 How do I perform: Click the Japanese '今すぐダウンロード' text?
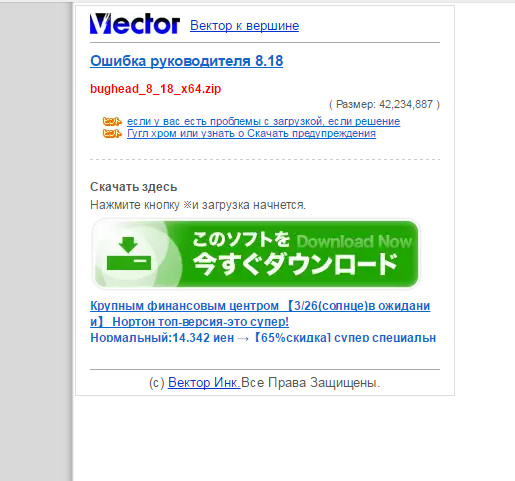tap(296, 265)
